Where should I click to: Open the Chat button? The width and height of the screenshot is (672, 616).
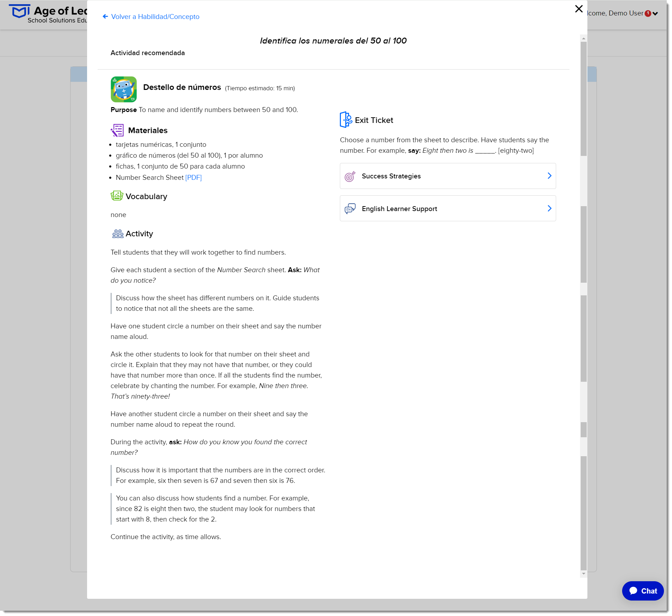pyautogui.click(x=643, y=591)
